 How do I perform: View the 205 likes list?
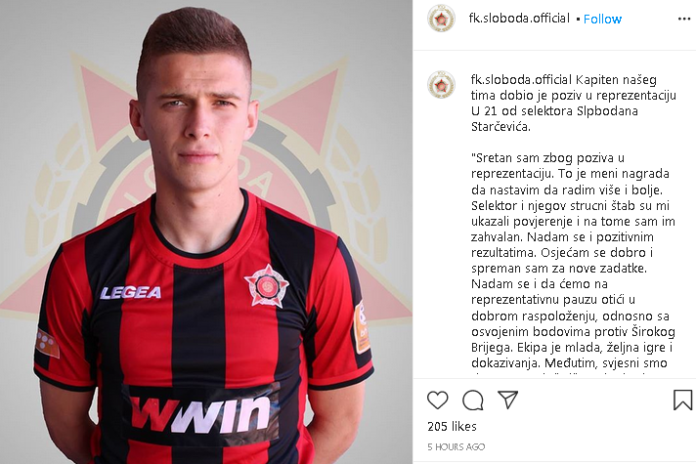[x=452, y=427]
